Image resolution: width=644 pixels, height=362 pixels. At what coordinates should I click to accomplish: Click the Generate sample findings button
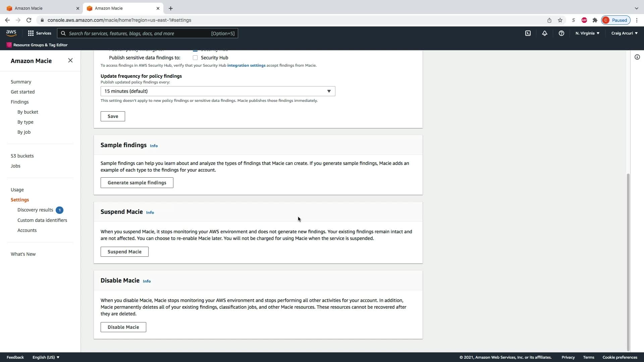tap(137, 183)
